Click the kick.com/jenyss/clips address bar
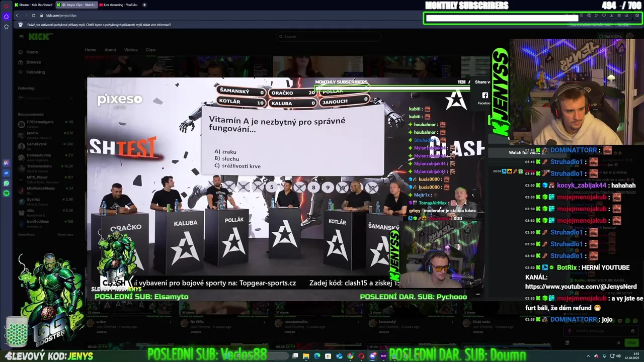 point(61,15)
